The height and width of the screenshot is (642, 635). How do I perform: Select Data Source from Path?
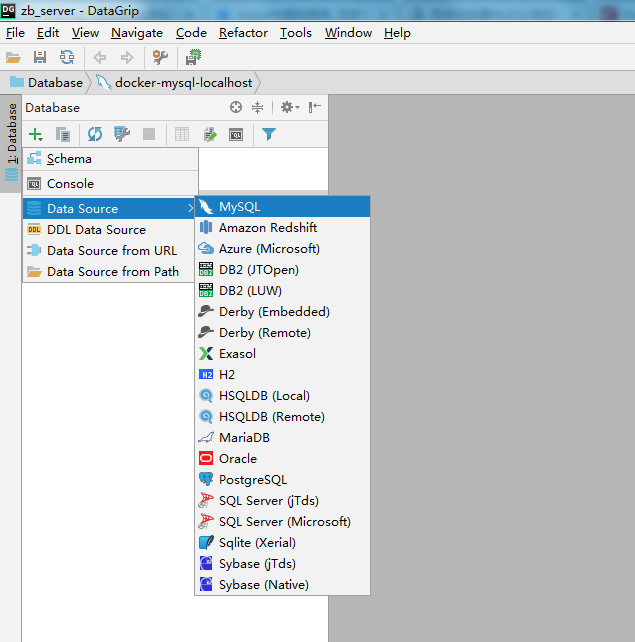(109, 271)
